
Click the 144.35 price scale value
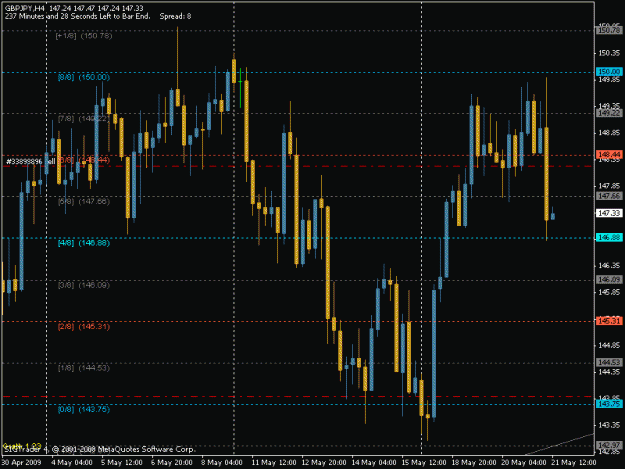pos(609,372)
